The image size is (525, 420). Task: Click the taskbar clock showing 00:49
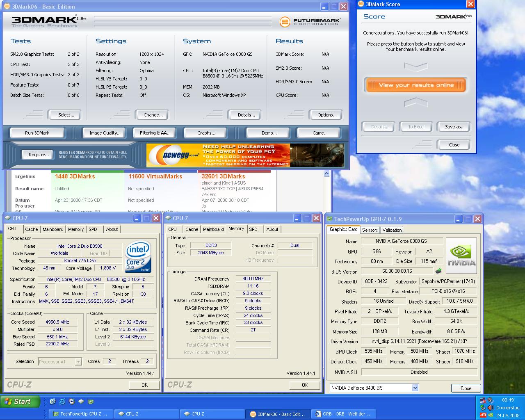[x=508, y=400]
